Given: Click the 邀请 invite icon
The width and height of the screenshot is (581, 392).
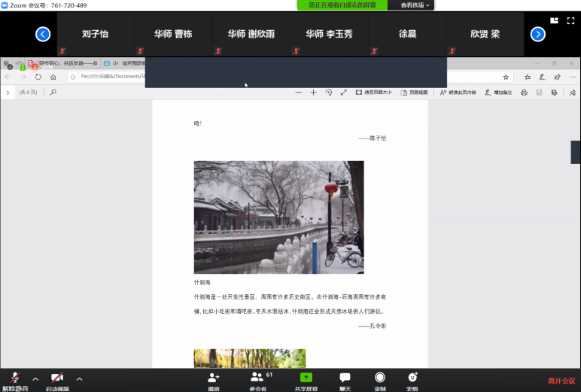Looking at the screenshot, I should (214, 379).
